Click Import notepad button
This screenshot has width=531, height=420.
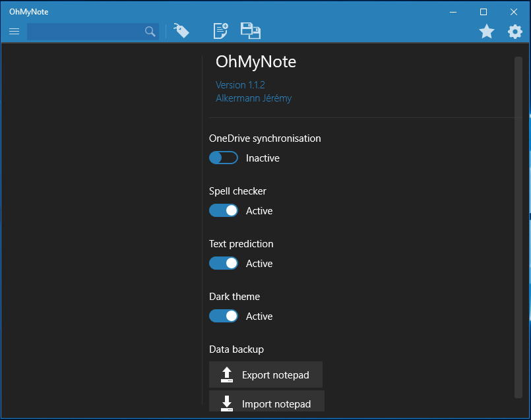tap(266, 402)
